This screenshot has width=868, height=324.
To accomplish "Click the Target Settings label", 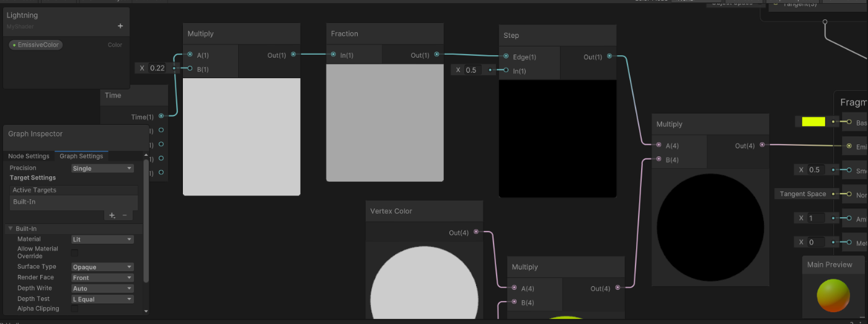I will coord(33,178).
